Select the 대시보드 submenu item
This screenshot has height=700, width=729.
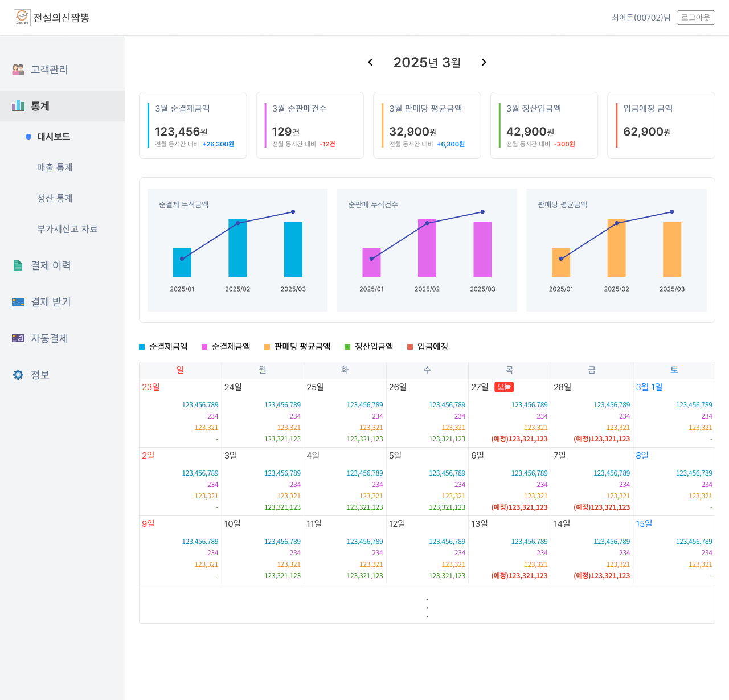pyautogui.click(x=54, y=137)
